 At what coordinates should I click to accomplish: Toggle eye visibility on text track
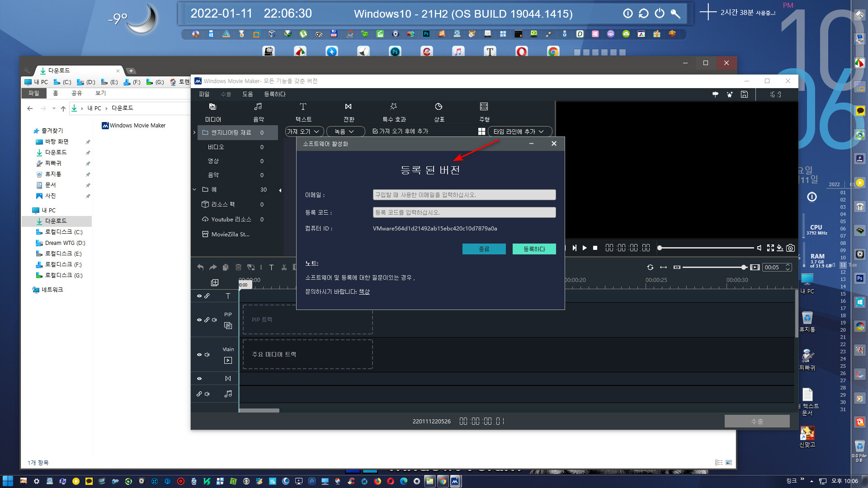tap(199, 296)
